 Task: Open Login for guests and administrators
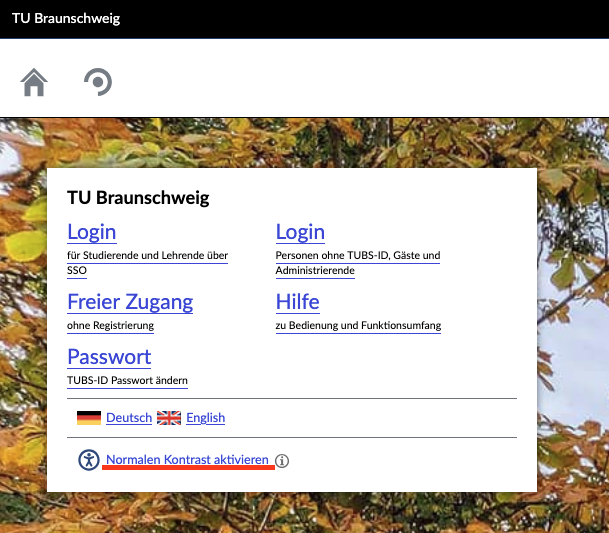[x=300, y=232]
